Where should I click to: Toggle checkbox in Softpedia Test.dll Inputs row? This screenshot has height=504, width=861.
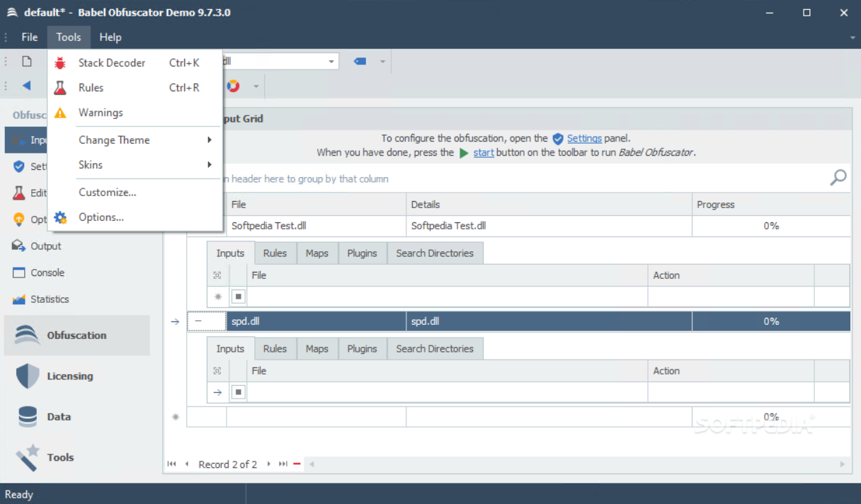(x=239, y=297)
